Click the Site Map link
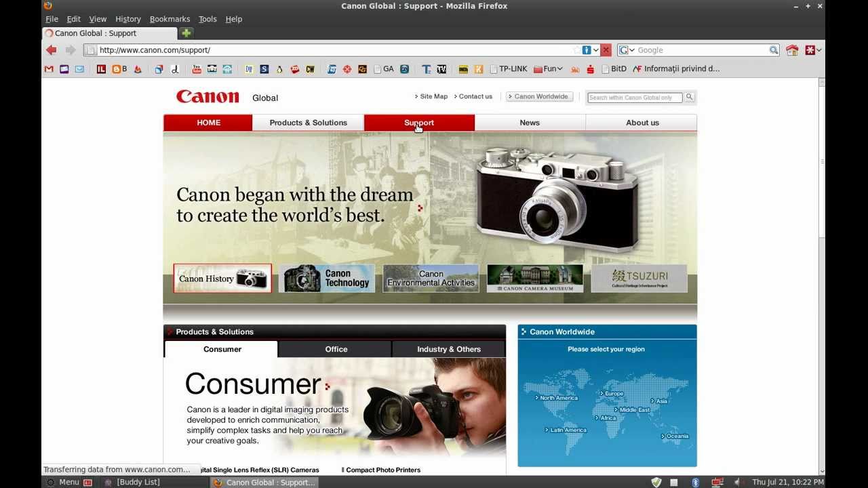Screen dimensions: 868x488 (431, 97)
